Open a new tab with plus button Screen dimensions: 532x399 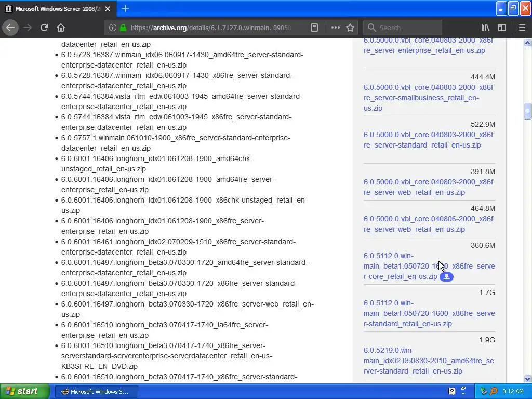tap(125, 8)
